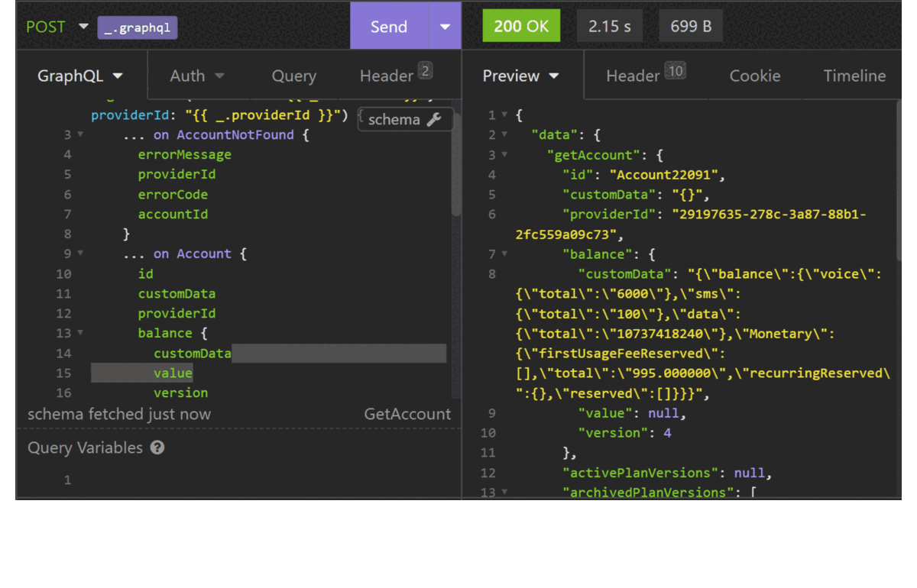Click the Send request button

[388, 27]
